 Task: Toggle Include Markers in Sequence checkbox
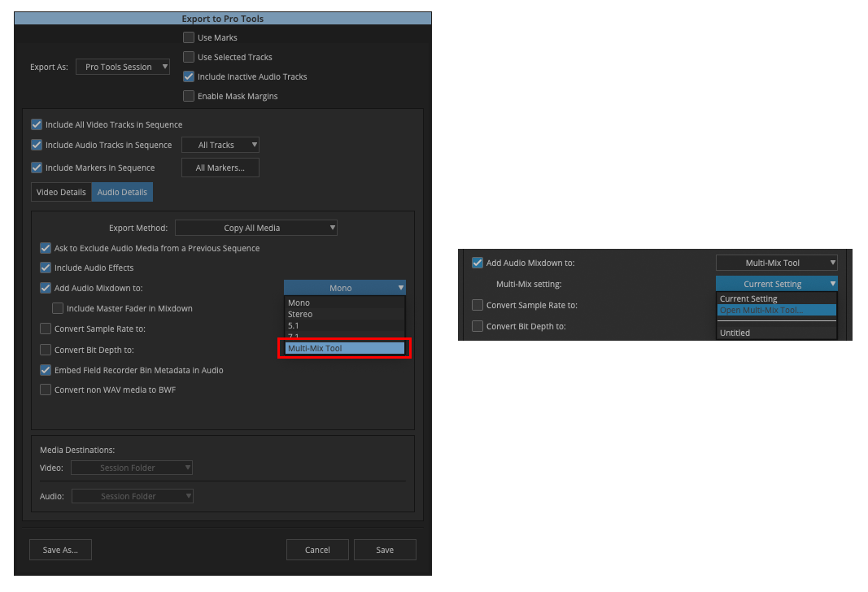[37, 167]
